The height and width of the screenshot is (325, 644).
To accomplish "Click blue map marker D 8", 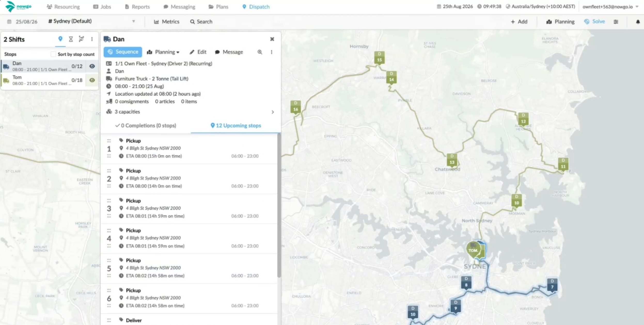I will (466, 283).
